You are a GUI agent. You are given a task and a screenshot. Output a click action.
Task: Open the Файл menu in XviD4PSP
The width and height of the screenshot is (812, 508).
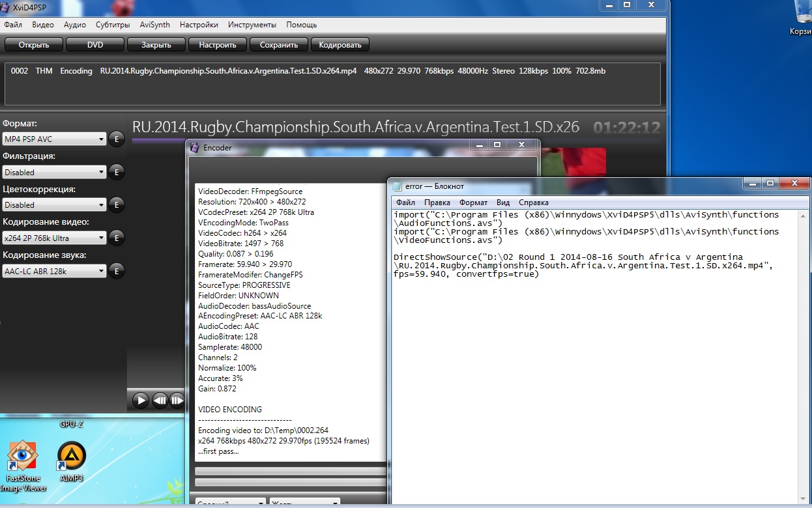pyautogui.click(x=13, y=25)
